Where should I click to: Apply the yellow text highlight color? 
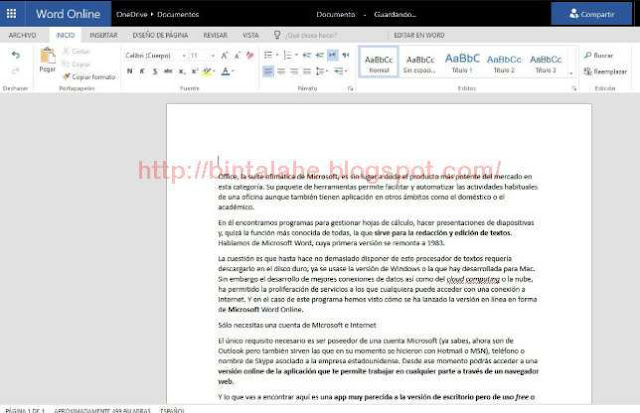click(x=207, y=71)
